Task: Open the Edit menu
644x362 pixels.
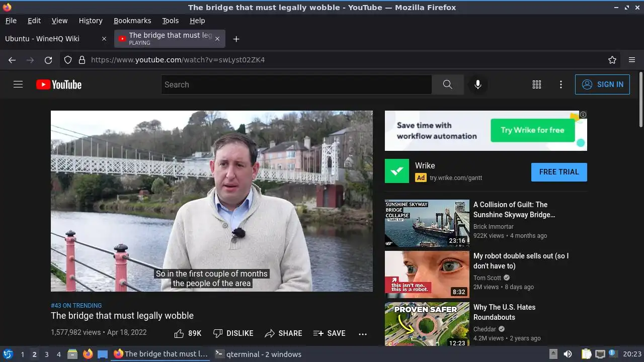Action: [34, 21]
